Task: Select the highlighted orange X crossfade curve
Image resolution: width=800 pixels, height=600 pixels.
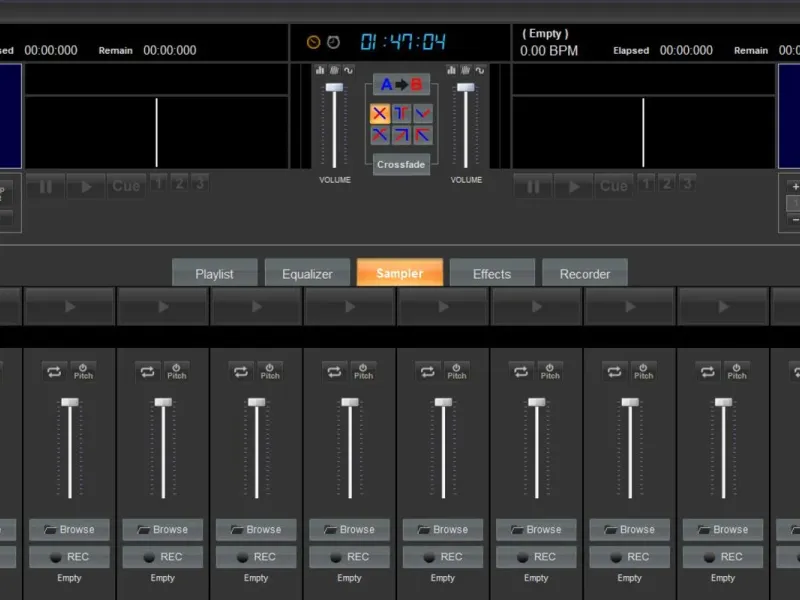Action: point(380,113)
